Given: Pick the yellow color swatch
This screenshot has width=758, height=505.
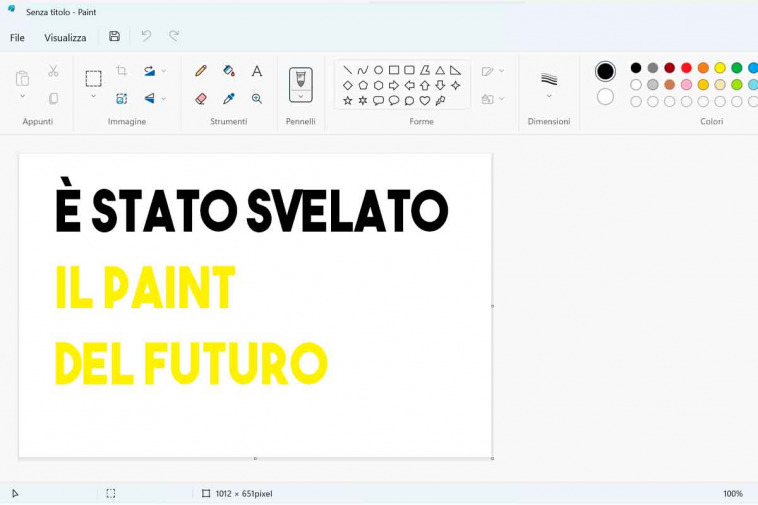Looking at the screenshot, I should tap(720, 68).
